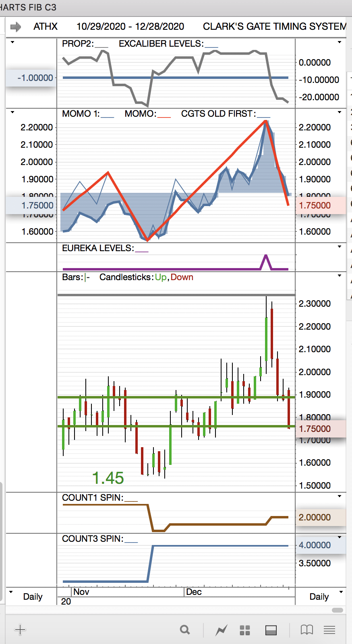Click the ATHX ticker symbol
The height and width of the screenshot is (644, 352).
46,27
